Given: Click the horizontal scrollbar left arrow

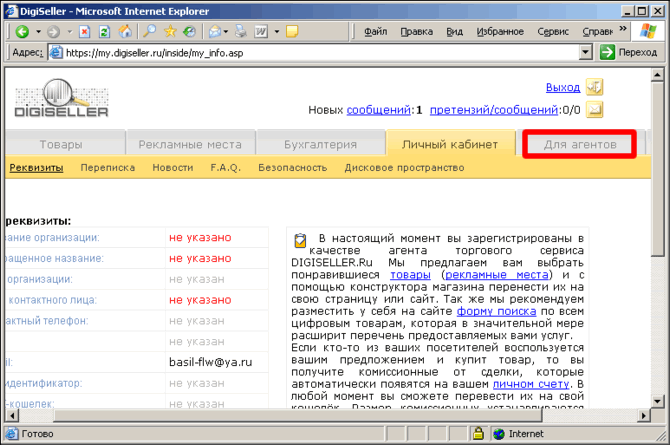Looking at the screenshot, I should click(x=12, y=415).
